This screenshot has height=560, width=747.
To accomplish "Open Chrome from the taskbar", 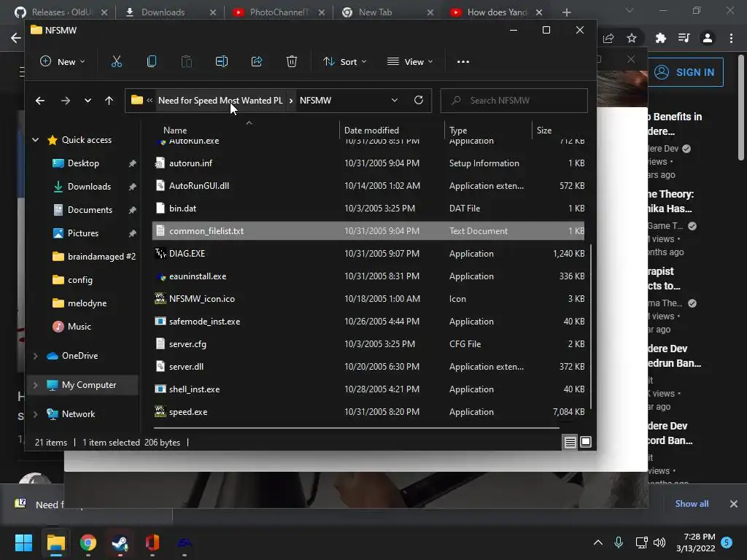I will coord(88,542).
